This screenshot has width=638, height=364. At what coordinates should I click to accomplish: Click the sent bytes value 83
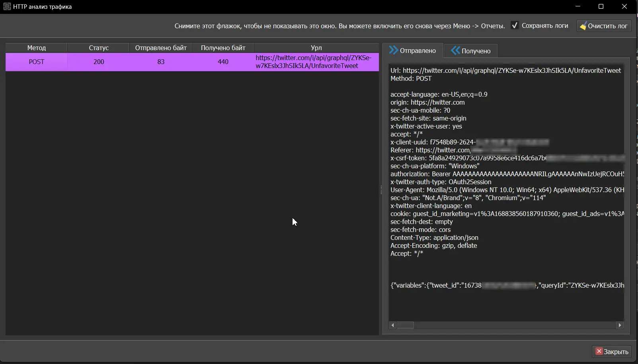pos(161,62)
